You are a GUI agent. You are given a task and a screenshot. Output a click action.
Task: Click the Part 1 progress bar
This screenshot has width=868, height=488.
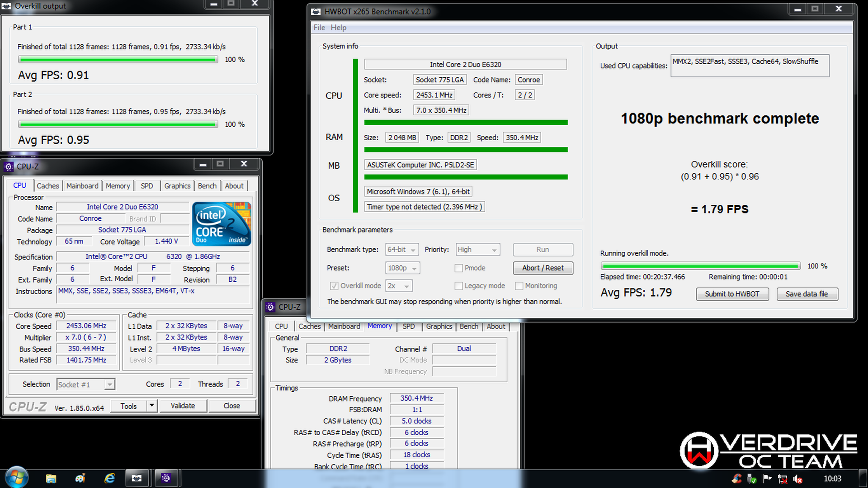118,59
